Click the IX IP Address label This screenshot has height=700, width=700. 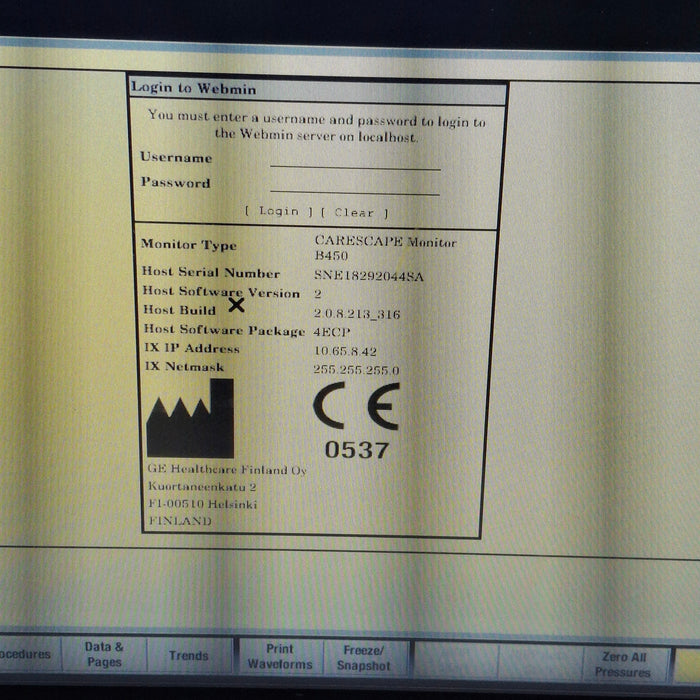192,348
